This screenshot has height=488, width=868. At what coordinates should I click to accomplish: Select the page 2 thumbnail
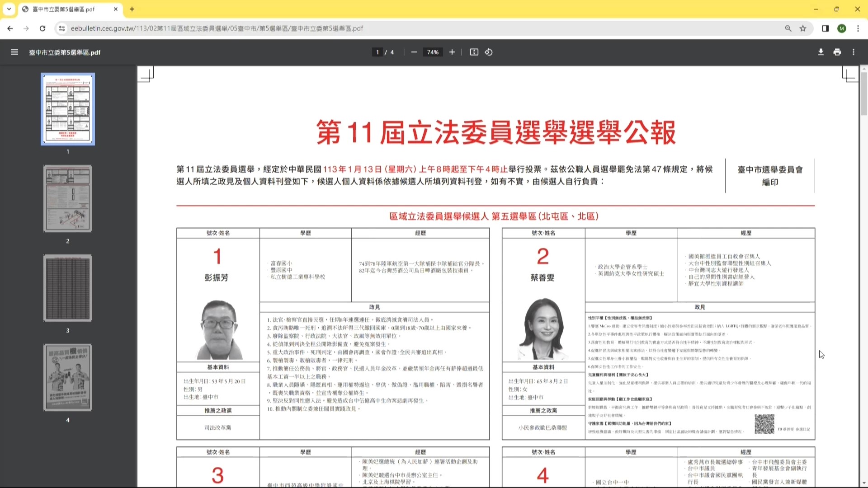coord(68,199)
